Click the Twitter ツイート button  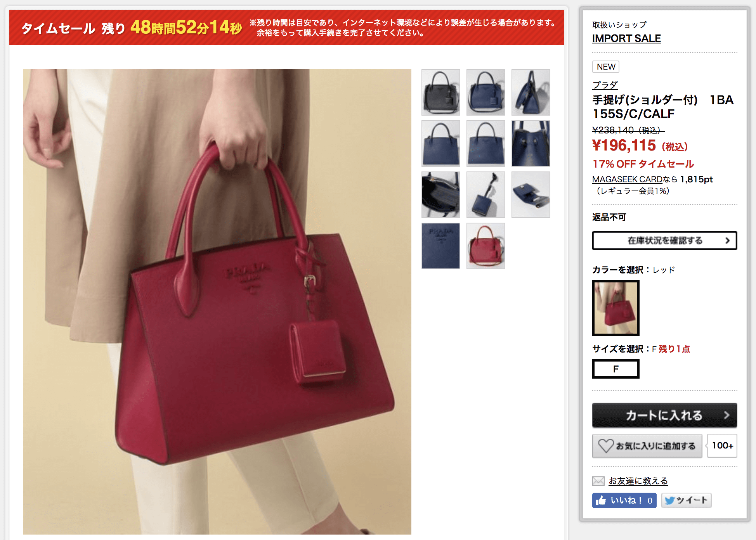point(686,500)
